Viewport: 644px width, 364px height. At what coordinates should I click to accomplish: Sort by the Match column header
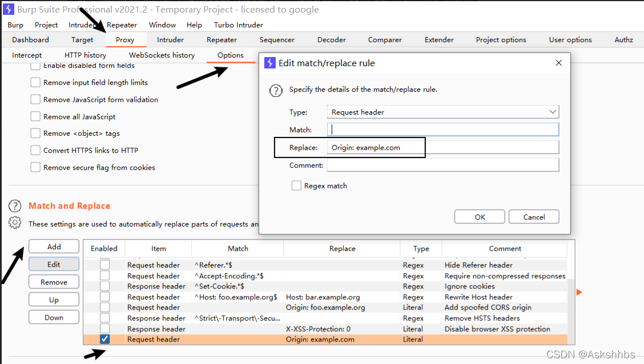point(238,248)
